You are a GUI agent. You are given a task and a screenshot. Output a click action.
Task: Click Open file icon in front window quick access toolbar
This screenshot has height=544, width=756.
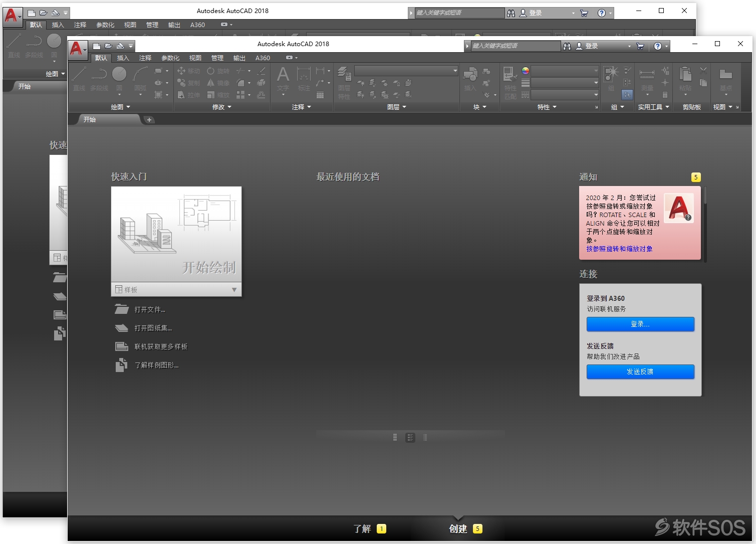point(108,46)
